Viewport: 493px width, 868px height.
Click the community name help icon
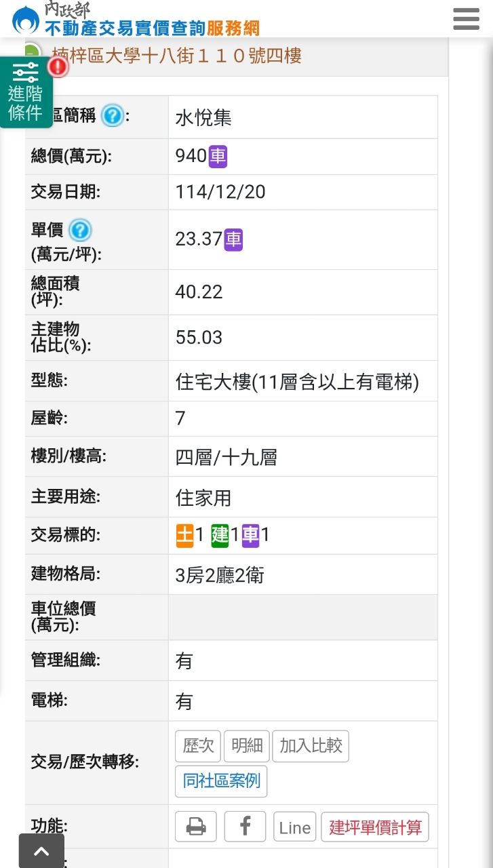pos(112,117)
